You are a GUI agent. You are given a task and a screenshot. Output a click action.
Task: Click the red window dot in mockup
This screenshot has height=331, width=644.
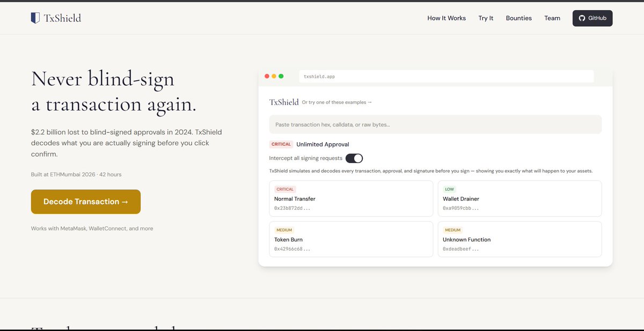[267, 76]
